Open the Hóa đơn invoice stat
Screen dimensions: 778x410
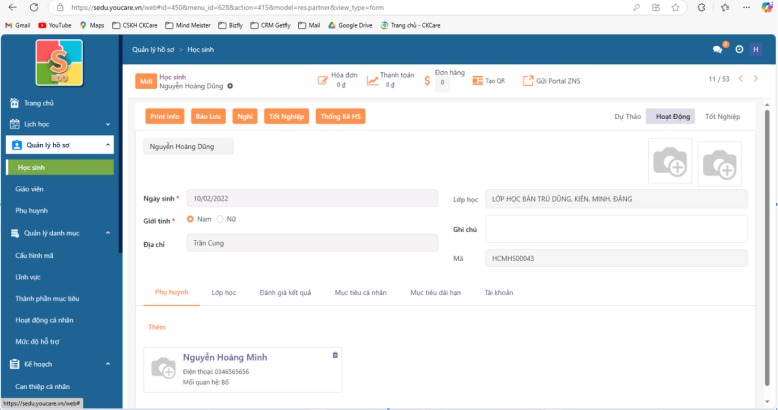pyautogui.click(x=338, y=80)
